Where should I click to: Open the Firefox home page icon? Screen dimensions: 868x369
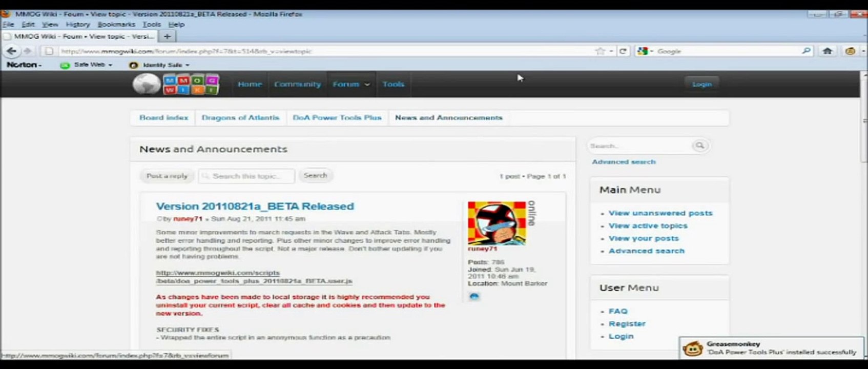click(828, 51)
